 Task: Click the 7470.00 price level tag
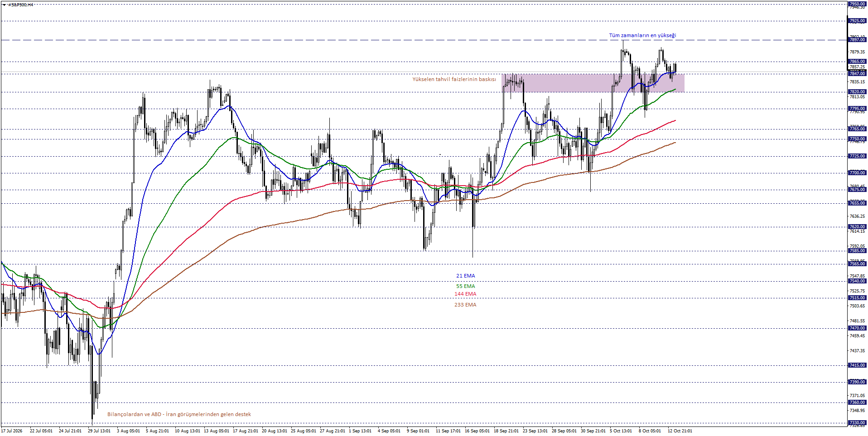click(x=857, y=328)
